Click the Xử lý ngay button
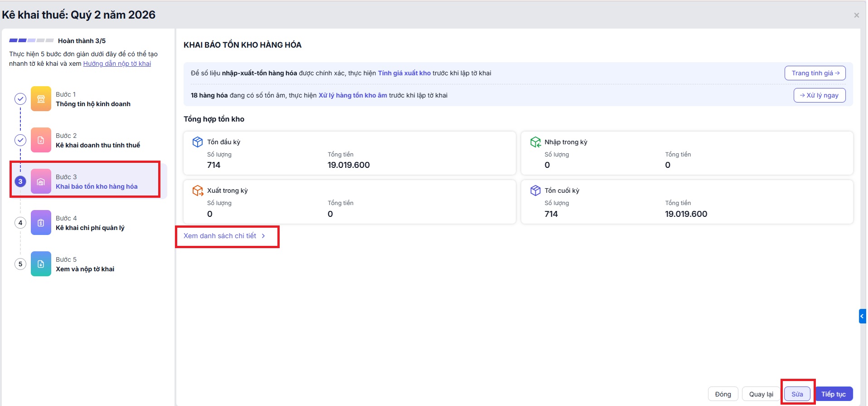The width and height of the screenshot is (868, 406). click(819, 95)
